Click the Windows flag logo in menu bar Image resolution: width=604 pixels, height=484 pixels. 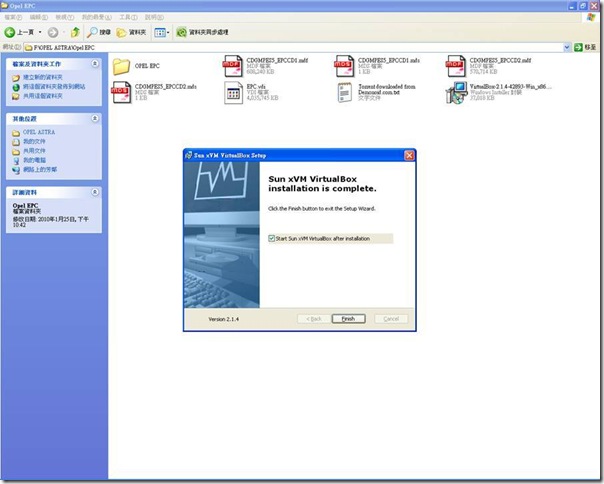pos(591,17)
